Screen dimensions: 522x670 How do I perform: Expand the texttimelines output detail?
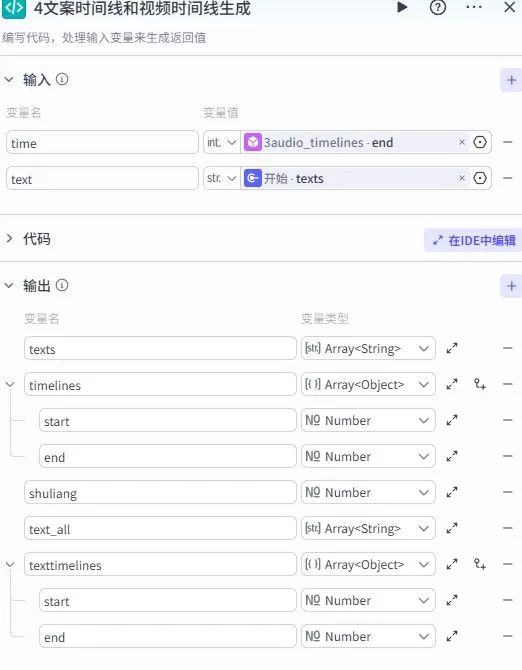click(x=452, y=564)
